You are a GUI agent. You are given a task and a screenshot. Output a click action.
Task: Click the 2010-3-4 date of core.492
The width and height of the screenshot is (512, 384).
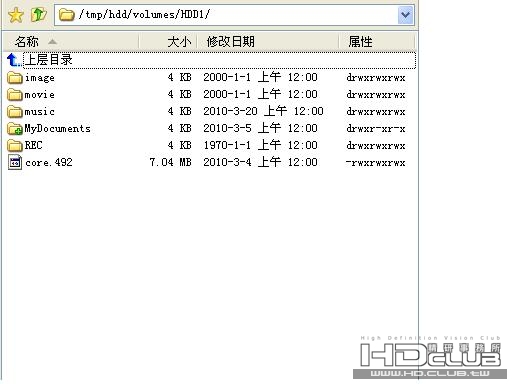point(260,162)
